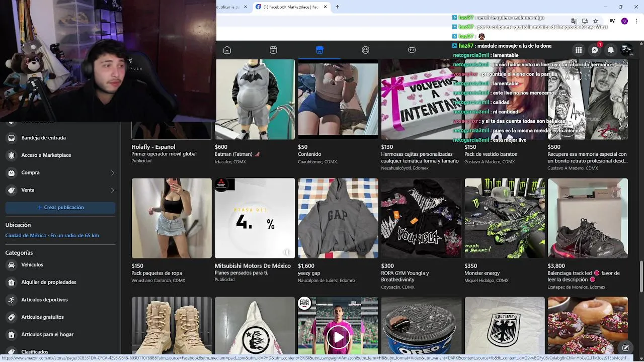This screenshot has height=362, width=644.
Task: Open the Artículos para el hogar category
Action: [x=60, y=334]
